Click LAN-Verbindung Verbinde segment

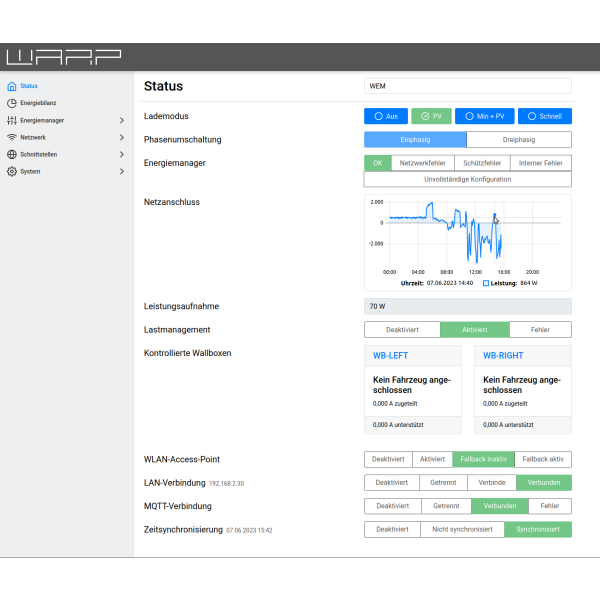coord(492,483)
